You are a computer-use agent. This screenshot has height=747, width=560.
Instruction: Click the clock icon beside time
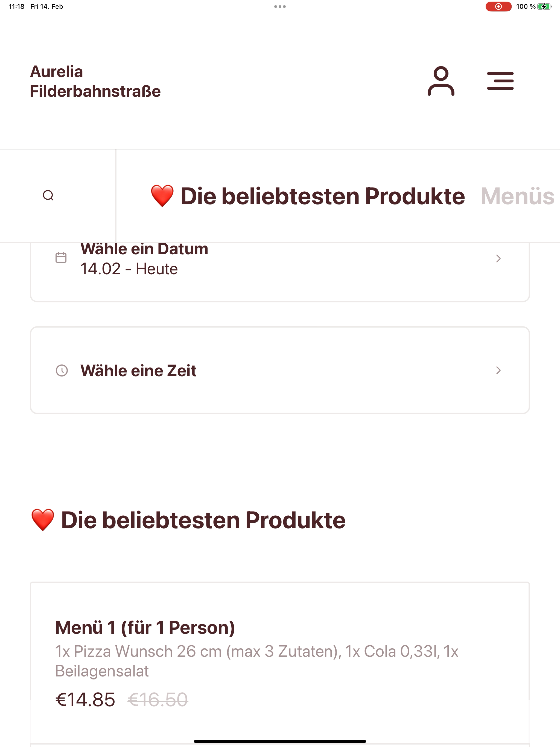pos(62,370)
